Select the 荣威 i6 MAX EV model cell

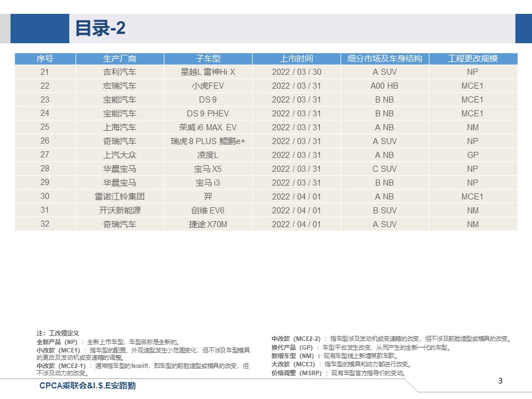(x=208, y=127)
